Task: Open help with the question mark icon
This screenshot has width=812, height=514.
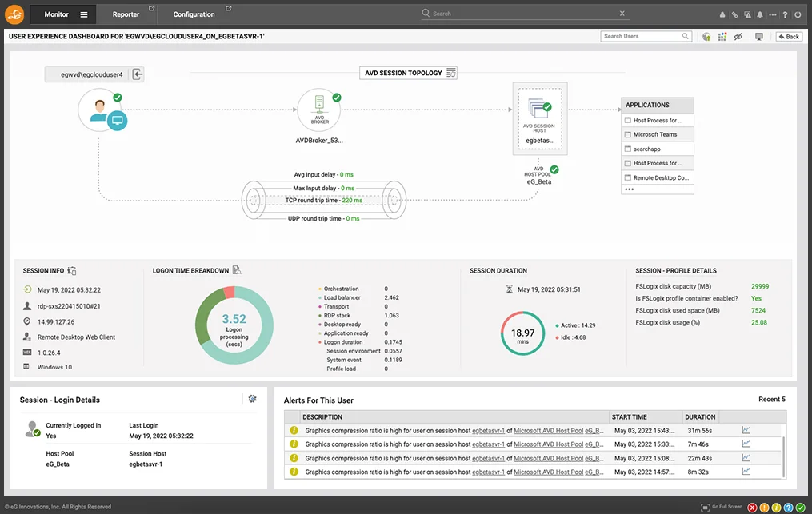Action: click(x=785, y=15)
